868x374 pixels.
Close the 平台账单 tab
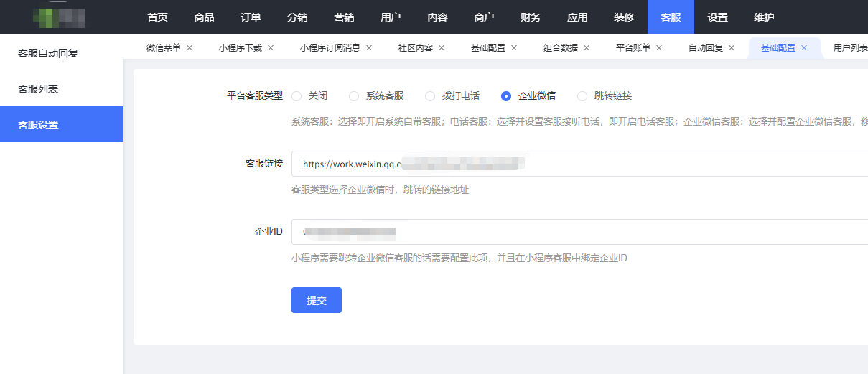[x=659, y=48]
